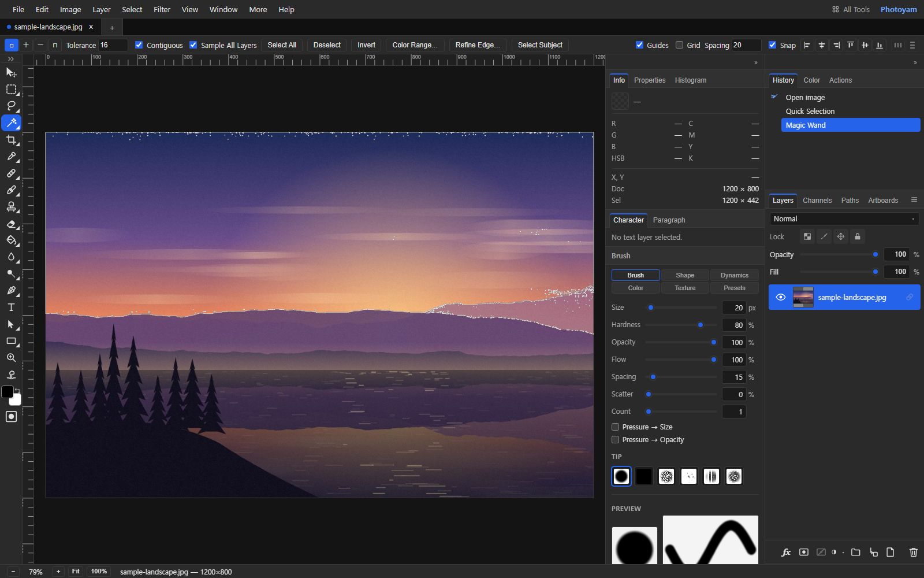Open the Select menu
924x578 pixels.
coord(132,9)
